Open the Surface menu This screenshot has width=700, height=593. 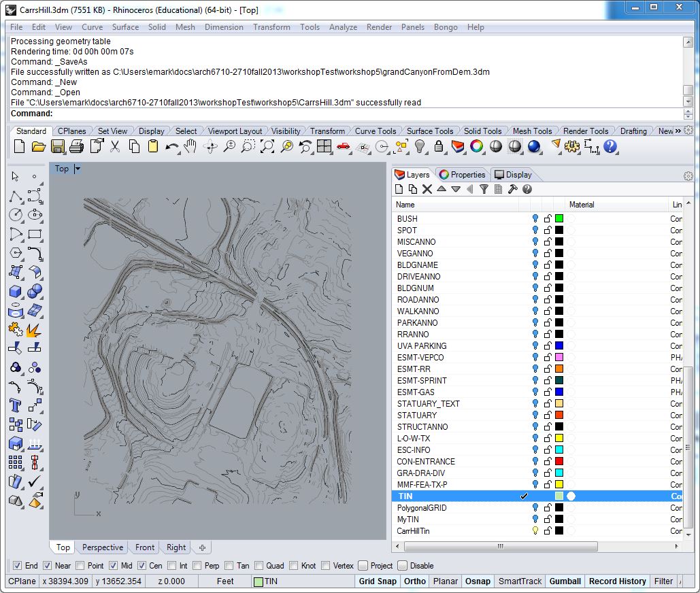[125, 27]
